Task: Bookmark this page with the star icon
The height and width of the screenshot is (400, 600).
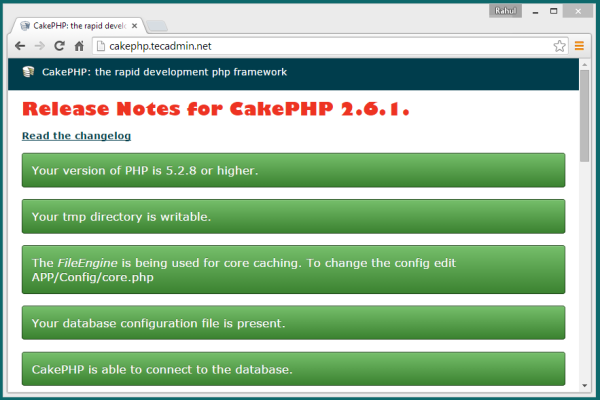Action: tap(560, 46)
